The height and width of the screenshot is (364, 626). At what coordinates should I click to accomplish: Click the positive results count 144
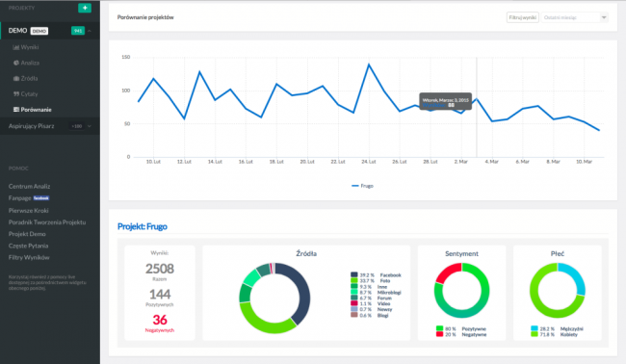coord(160,295)
